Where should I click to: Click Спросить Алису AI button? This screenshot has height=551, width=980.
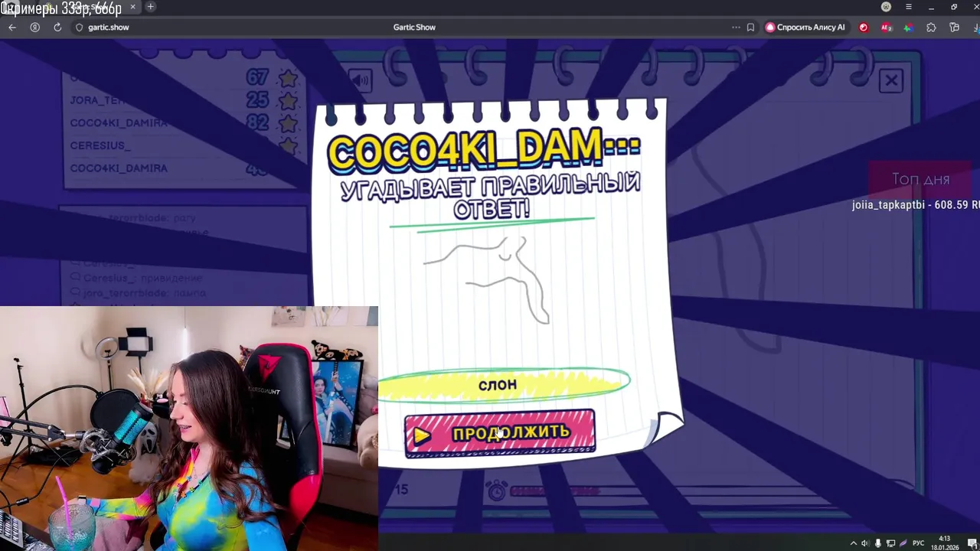pos(805,27)
